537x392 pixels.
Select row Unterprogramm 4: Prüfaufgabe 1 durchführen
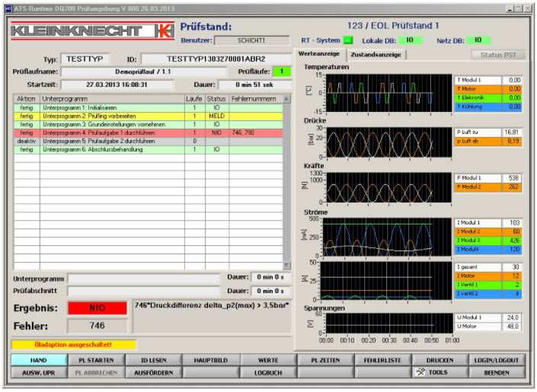coord(149,133)
